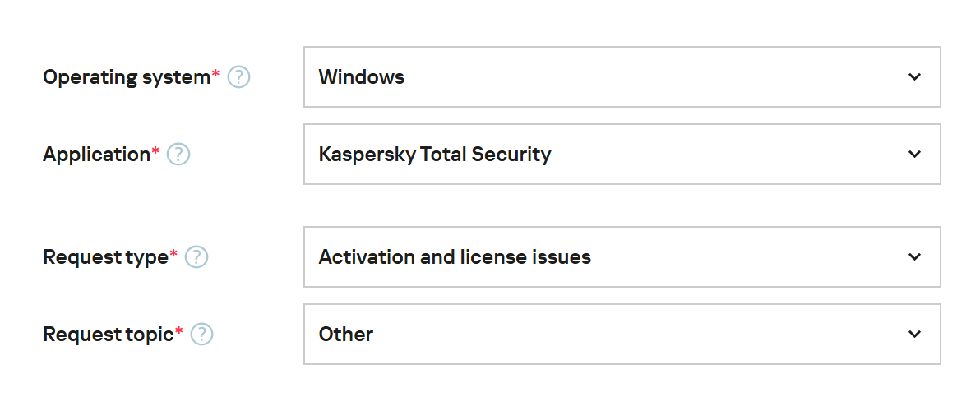Click the Request topic help icon
This screenshot has width=980, height=397.
[201, 335]
